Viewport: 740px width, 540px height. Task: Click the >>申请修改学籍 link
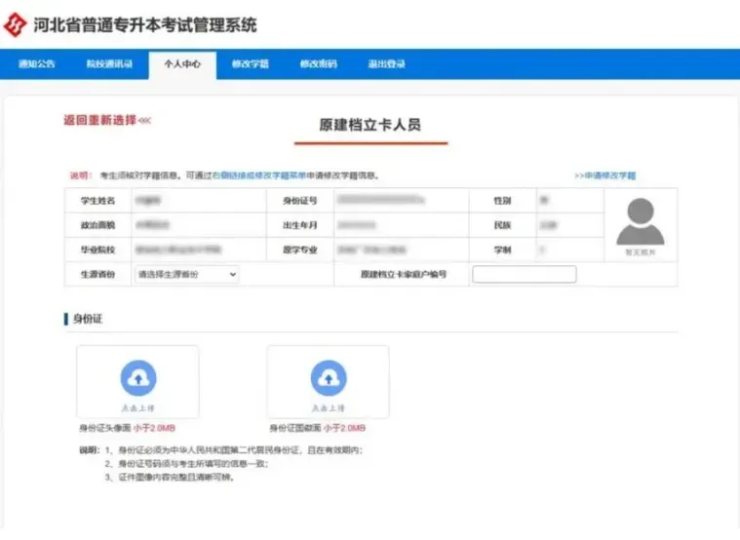tap(605, 176)
